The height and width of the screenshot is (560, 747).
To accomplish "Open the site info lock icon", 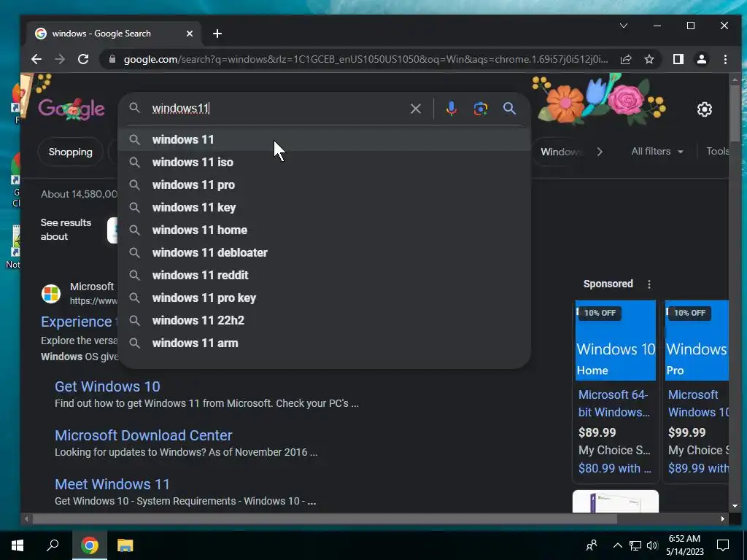I will coord(112,59).
